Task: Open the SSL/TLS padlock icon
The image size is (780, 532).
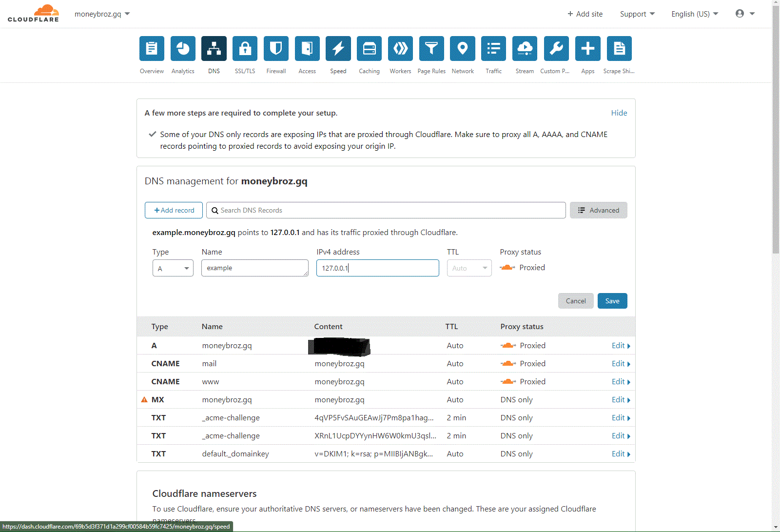Action: (245, 48)
